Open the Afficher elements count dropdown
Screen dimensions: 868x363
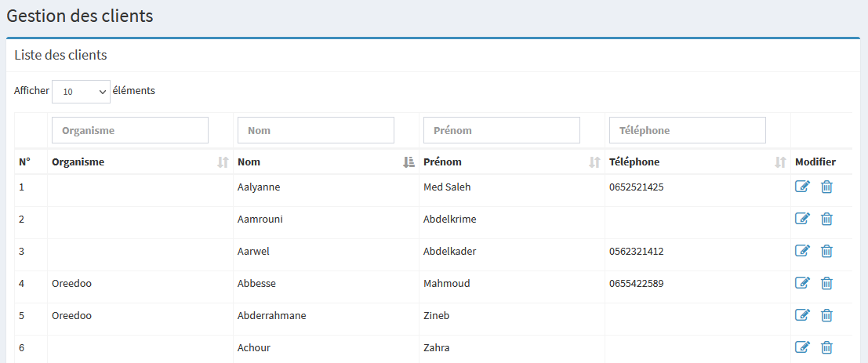click(x=81, y=92)
